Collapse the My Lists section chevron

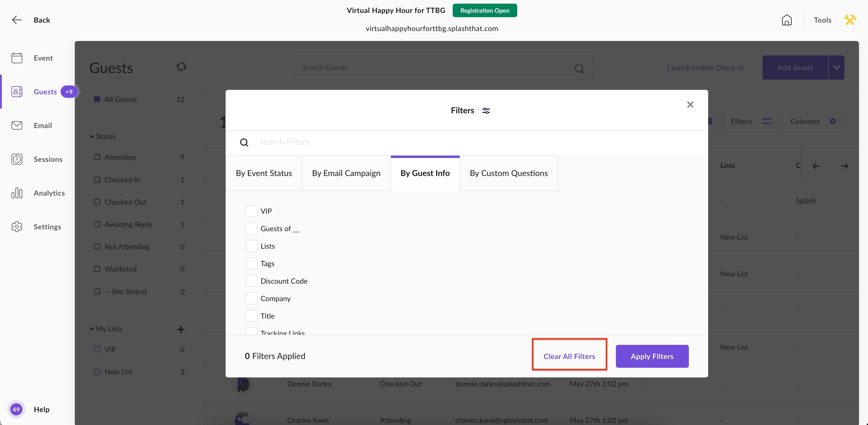click(92, 329)
